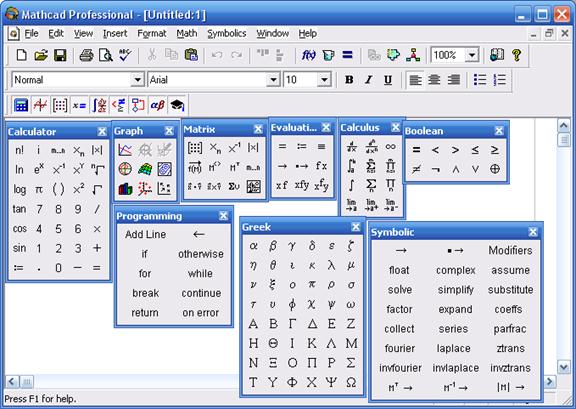Toggle bulleted list
This screenshot has width=576, height=409.
click(x=480, y=80)
